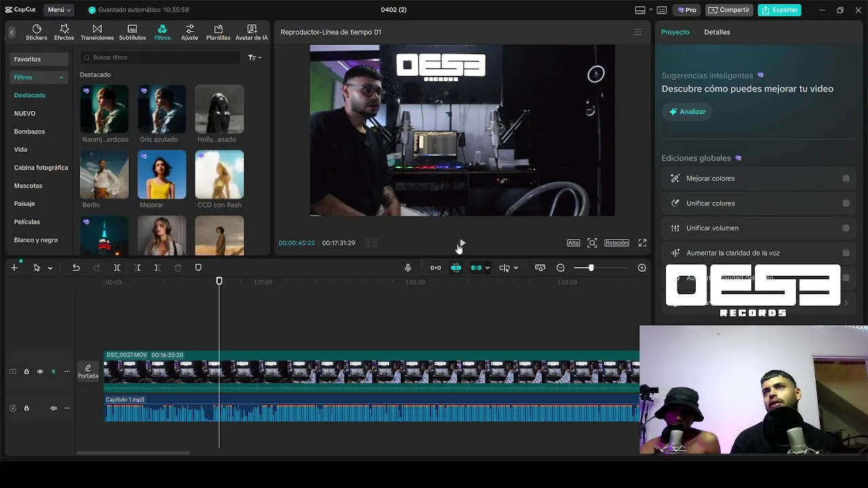Open the Menú dropdown
Viewport: 868px width, 488px height.
coord(60,10)
